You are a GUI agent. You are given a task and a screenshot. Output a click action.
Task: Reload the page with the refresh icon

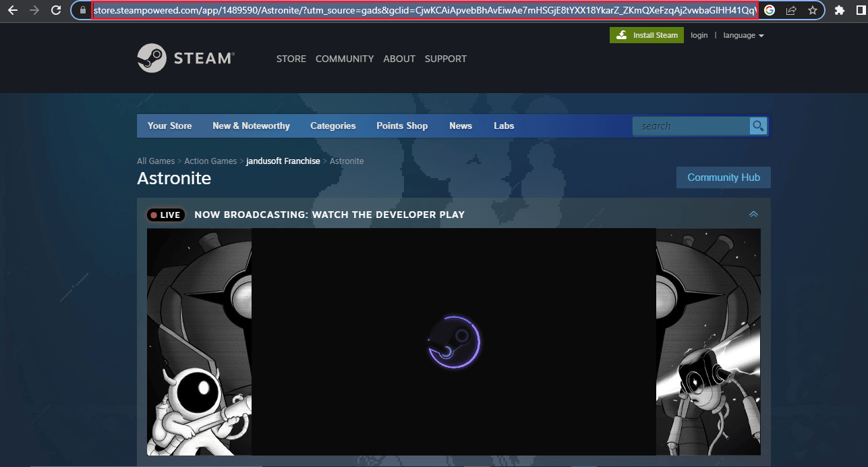coord(57,11)
